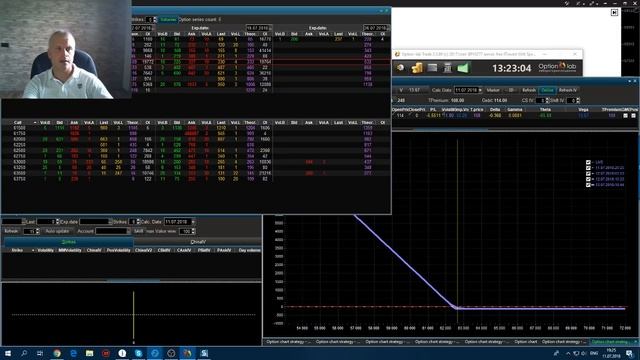Click the Market button in strategy panel

(x=493, y=90)
